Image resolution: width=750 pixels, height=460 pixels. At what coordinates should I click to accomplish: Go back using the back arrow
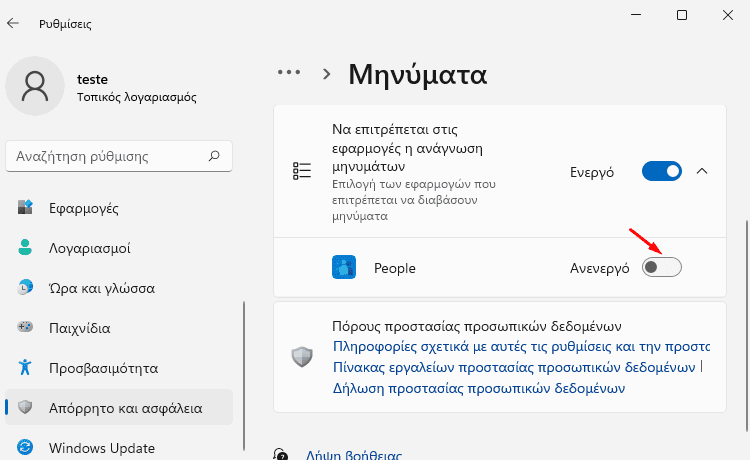click(13, 23)
